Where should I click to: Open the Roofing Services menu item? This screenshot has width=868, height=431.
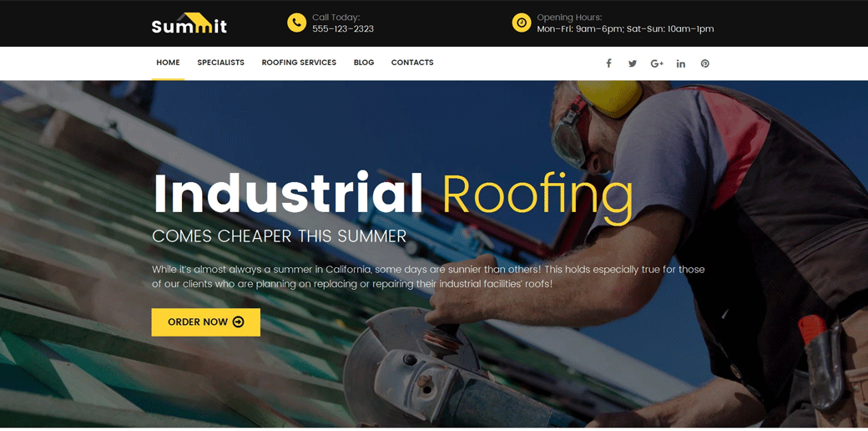point(299,63)
